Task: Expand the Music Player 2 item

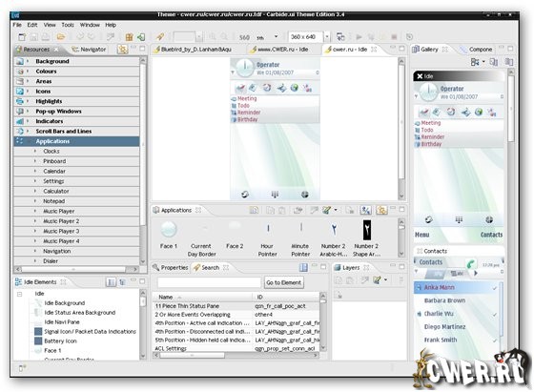Action: 35,221
